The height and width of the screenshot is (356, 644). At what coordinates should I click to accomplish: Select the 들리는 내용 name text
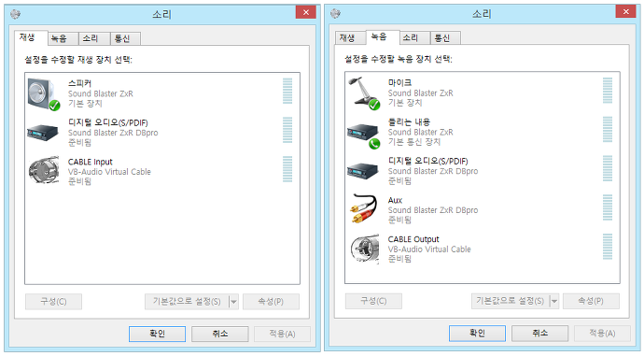409,122
